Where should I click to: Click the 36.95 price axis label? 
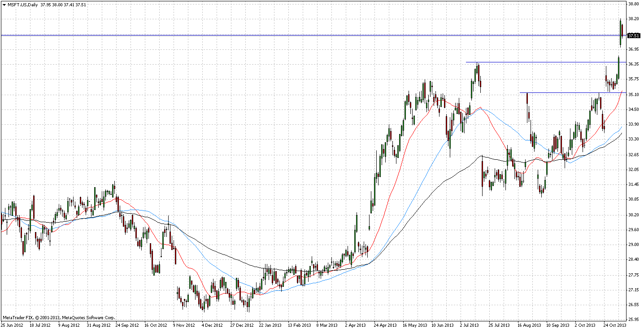coord(633,49)
